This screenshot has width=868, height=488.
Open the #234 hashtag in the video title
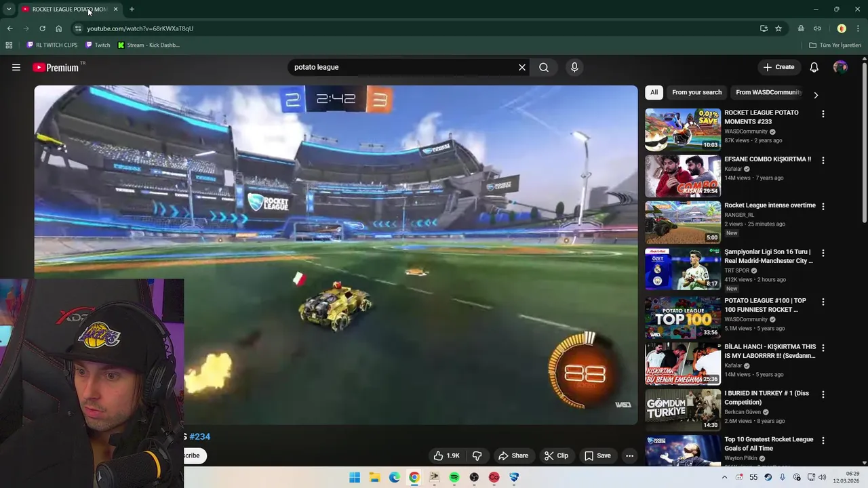point(200,436)
